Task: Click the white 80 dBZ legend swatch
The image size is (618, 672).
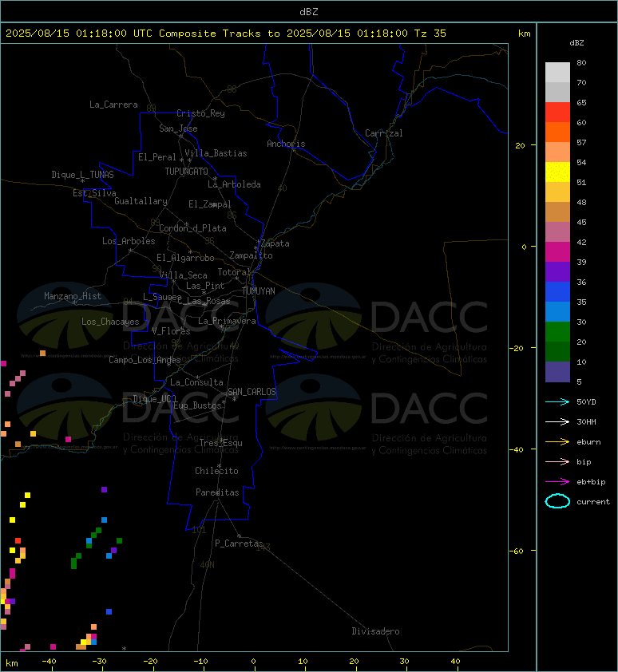Action: tap(557, 73)
